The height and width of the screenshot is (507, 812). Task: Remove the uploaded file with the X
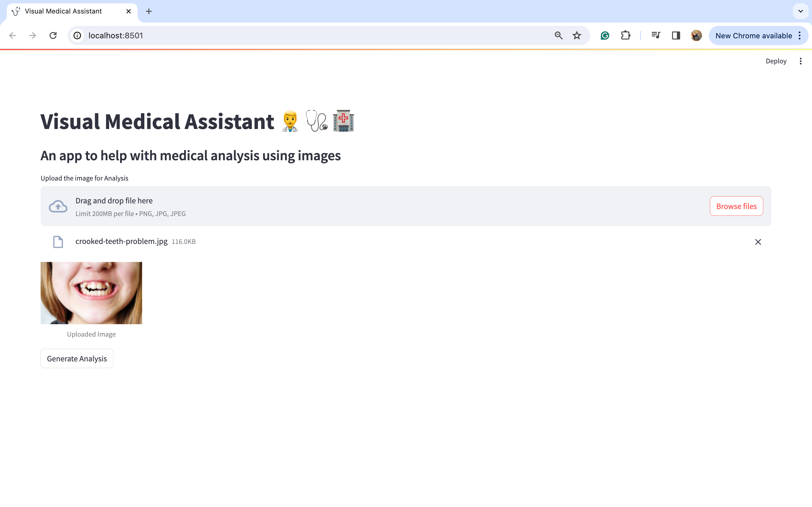click(x=758, y=241)
